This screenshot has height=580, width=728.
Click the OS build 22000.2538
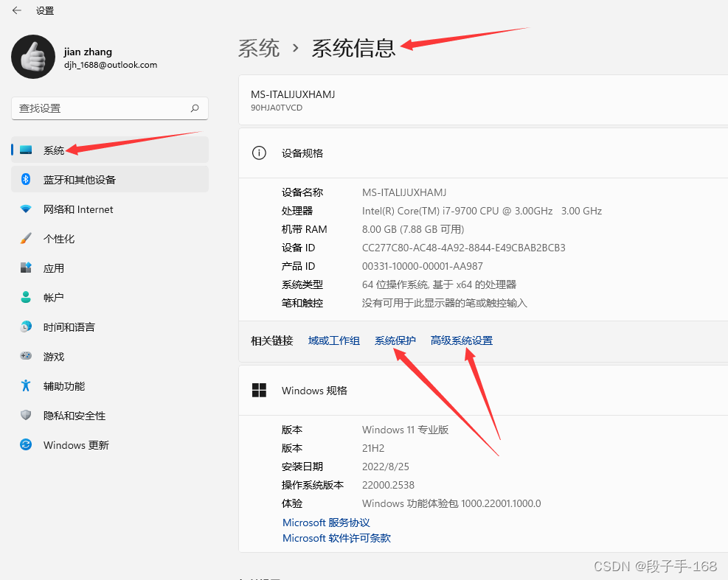pos(388,486)
